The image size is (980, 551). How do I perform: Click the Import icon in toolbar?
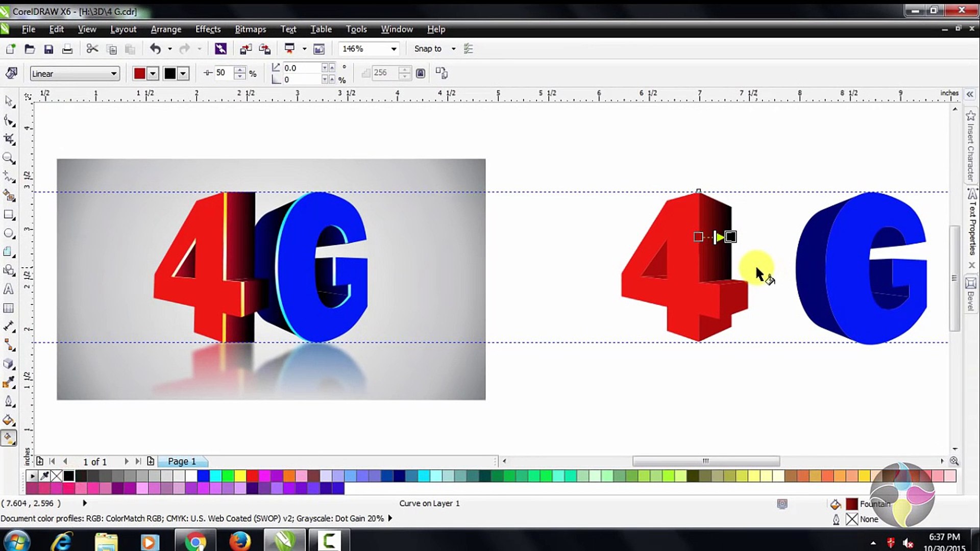click(x=246, y=49)
